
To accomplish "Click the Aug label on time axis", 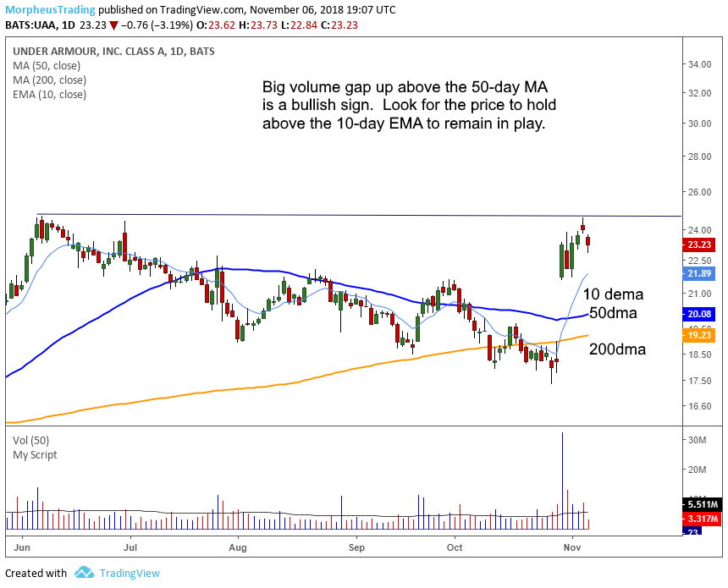I will (238, 547).
